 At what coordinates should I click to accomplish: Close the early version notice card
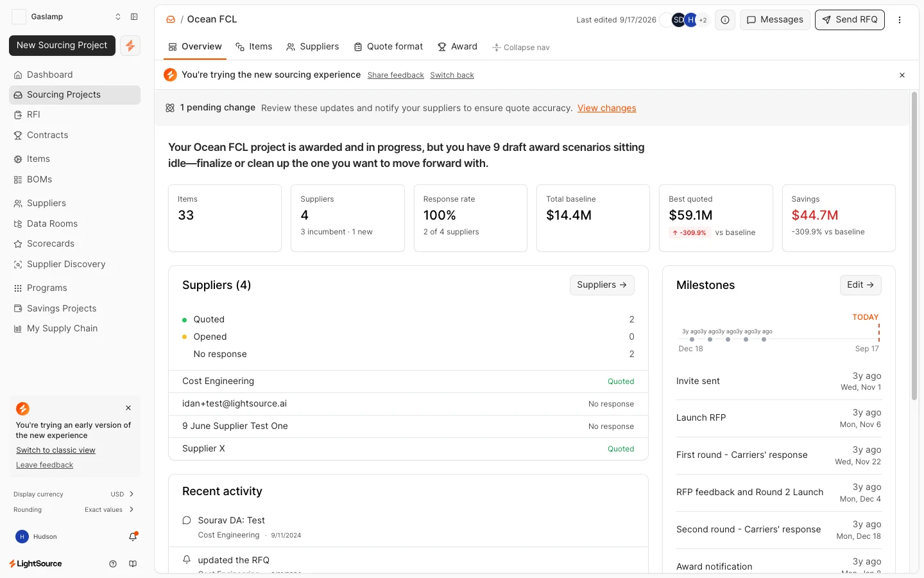coord(128,408)
